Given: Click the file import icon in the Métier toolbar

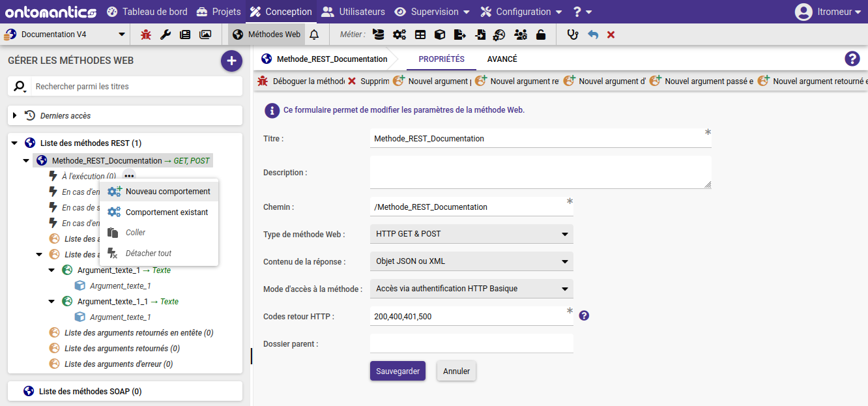Looking at the screenshot, I should click(480, 35).
